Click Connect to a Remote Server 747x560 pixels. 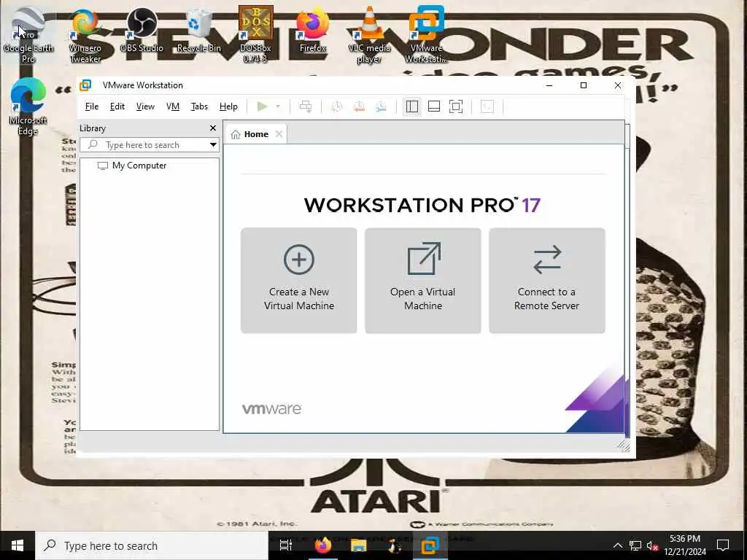coord(547,281)
